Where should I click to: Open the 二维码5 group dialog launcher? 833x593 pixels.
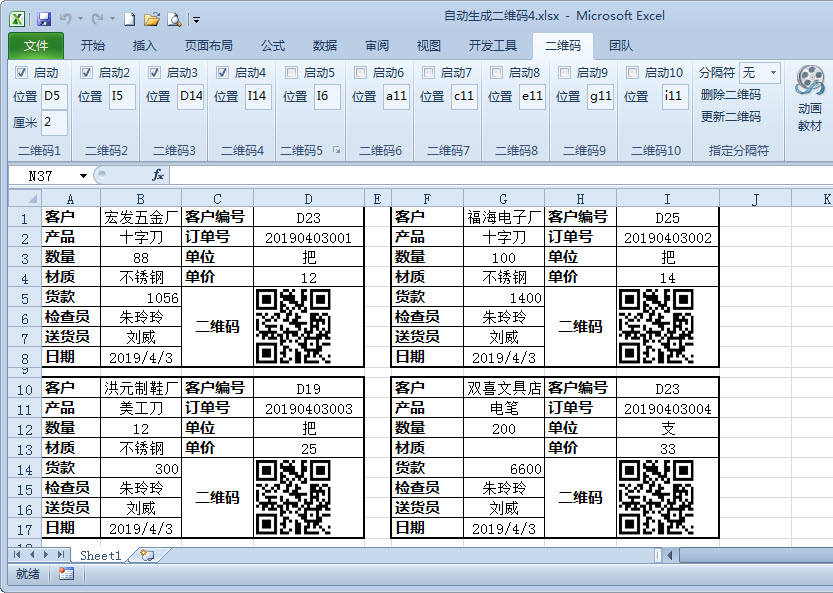pos(336,150)
